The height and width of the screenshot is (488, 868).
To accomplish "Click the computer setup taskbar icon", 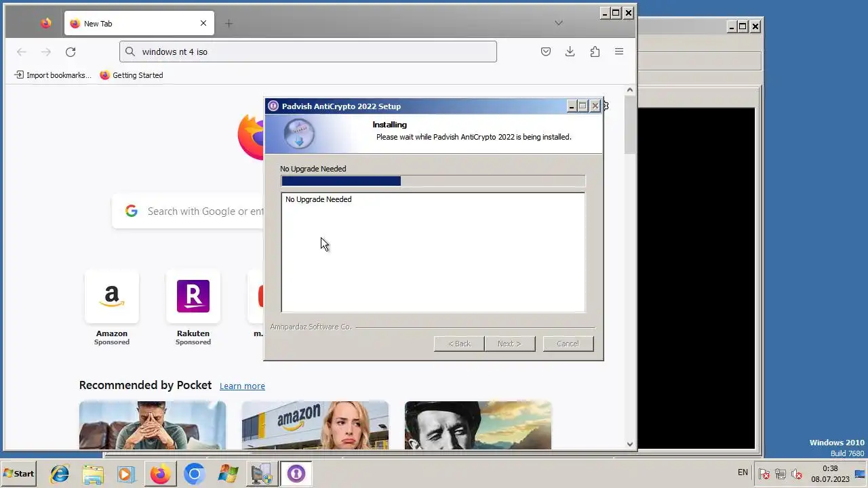I will point(261,474).
